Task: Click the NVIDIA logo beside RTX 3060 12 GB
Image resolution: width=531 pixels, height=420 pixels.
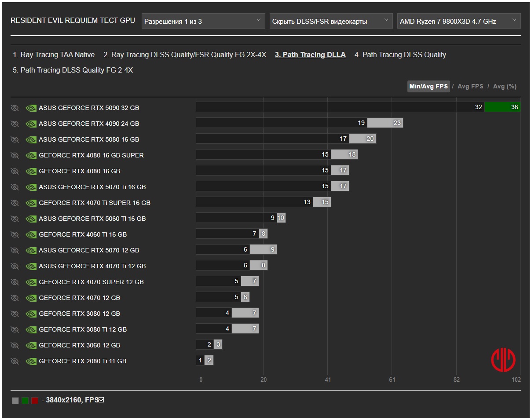Action: 31,345
